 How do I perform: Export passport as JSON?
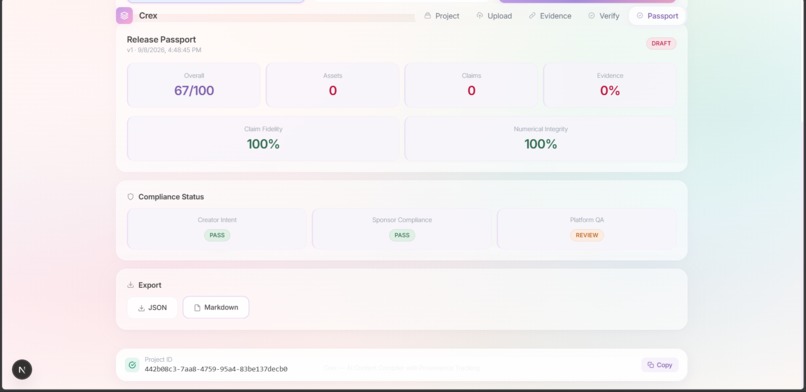152,307
